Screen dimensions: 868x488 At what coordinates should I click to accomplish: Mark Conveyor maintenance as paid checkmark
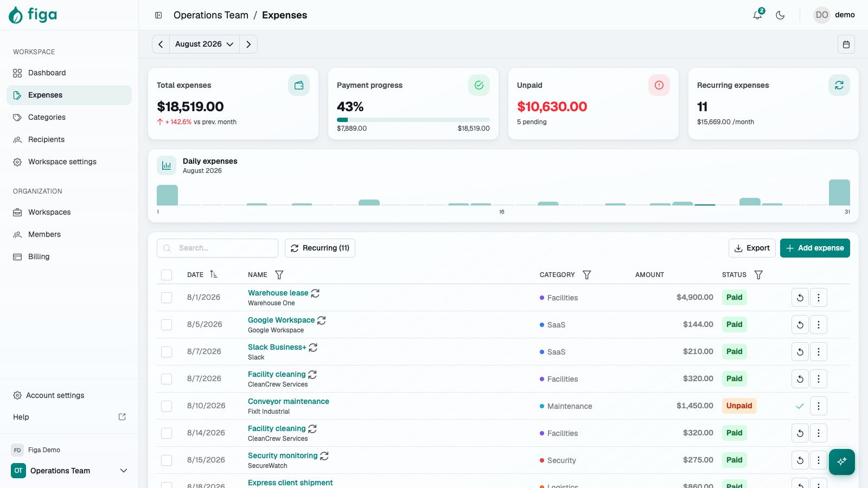[x=800, y=406]
